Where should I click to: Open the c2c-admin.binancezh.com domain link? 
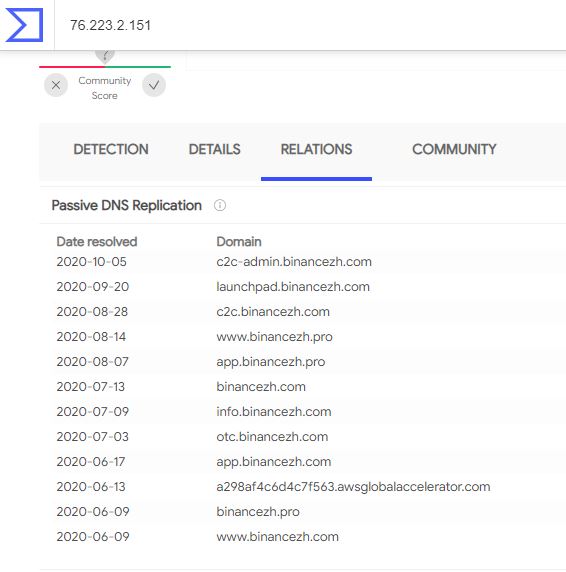pos(294,262)
